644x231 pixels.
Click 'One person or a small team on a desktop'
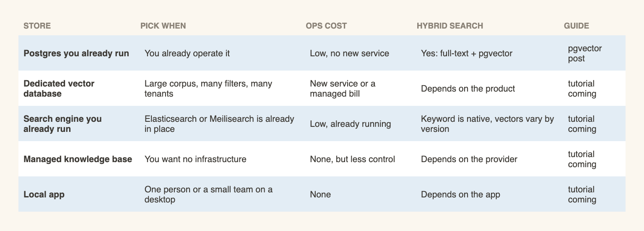(x=208, y=194)
